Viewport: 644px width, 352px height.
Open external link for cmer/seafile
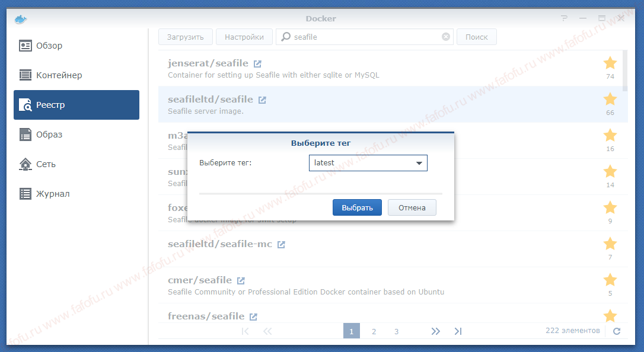pyautogui.click(x=241, y=281)
